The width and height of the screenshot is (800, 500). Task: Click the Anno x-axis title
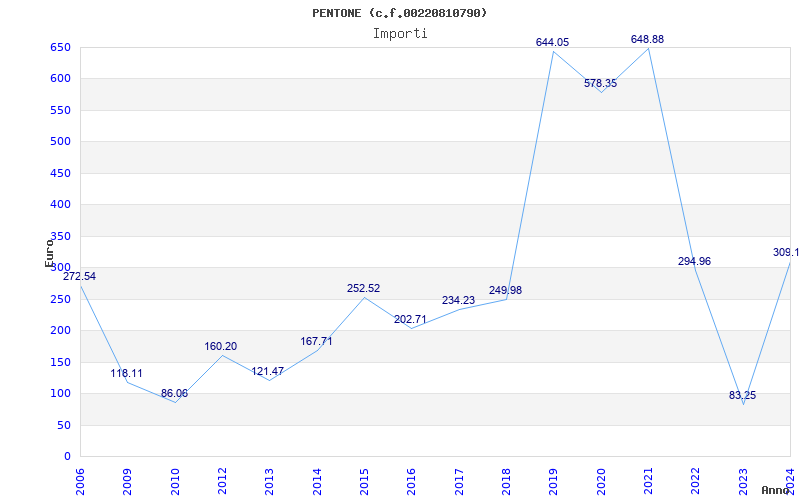coord(776,490)
